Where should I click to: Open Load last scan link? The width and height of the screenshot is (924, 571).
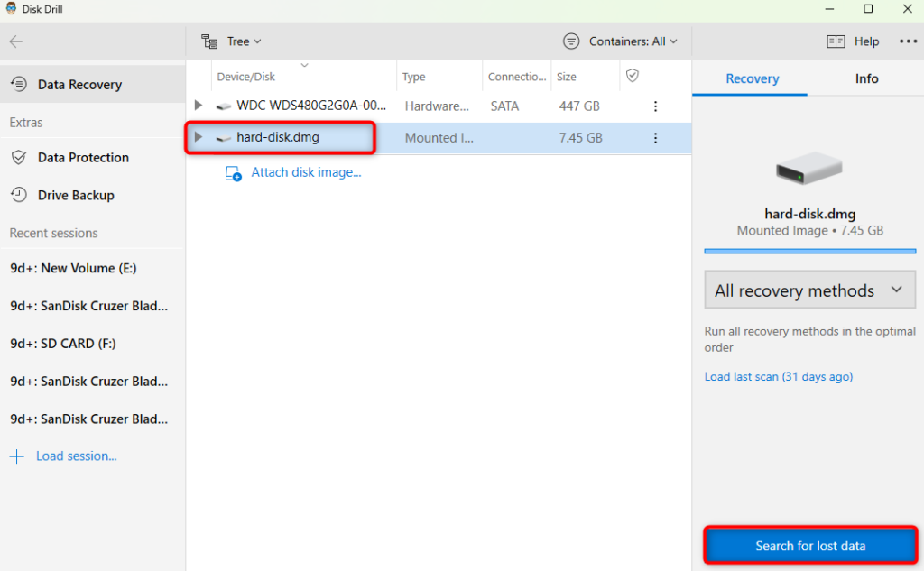[x=778, y=376]
